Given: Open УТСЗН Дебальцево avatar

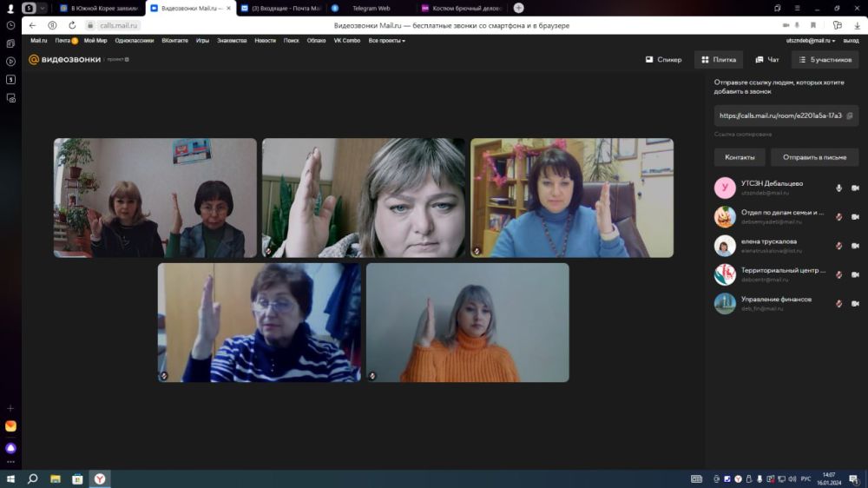Looking at the screenshot, I should [725, 188].
